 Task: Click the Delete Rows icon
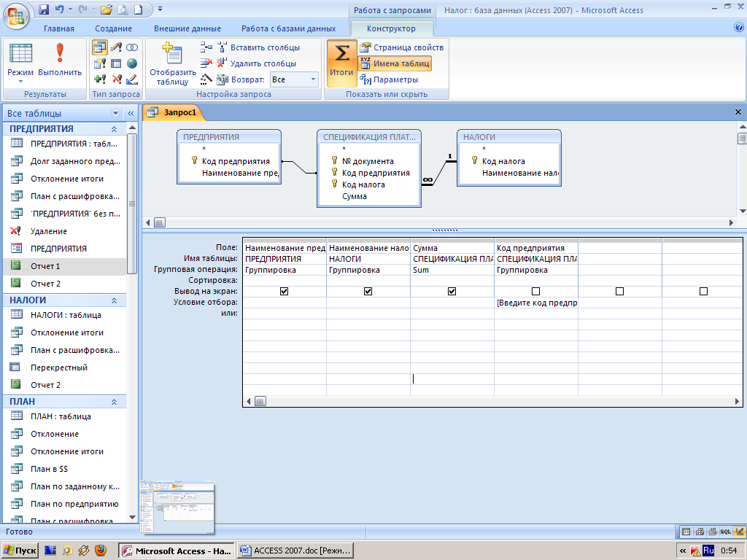206,63
